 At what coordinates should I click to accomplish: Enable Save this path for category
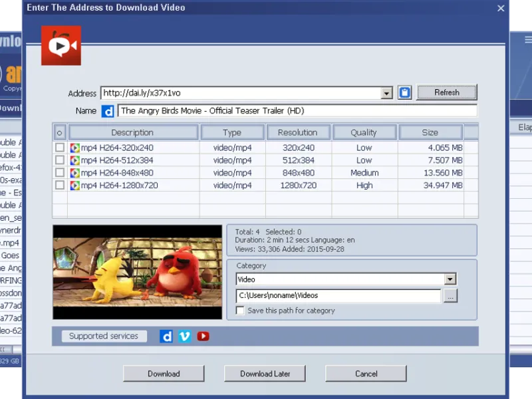point(240,311)
